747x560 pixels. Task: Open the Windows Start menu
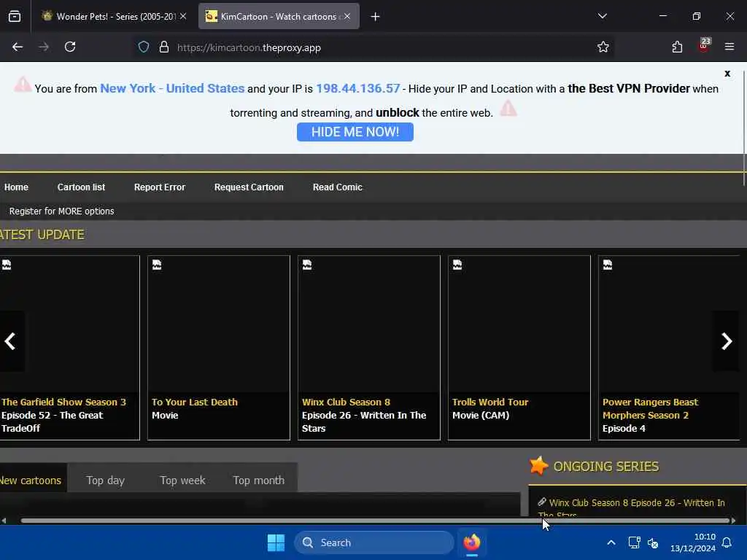276,542
